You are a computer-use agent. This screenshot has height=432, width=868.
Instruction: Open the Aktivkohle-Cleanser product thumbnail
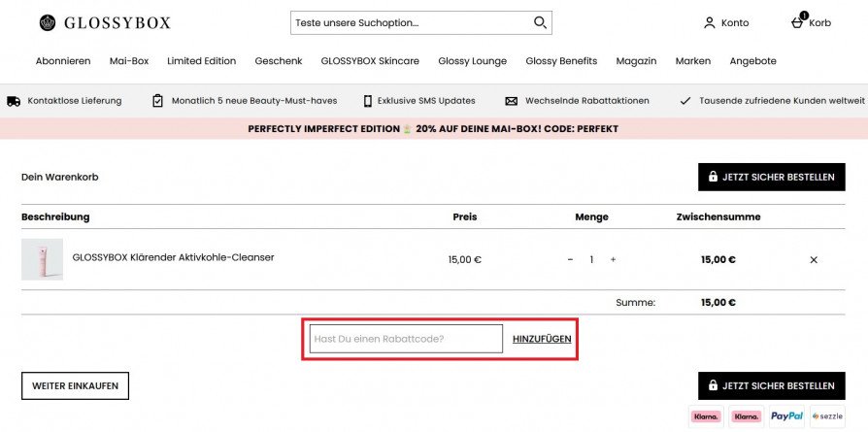tap(42, 259)
